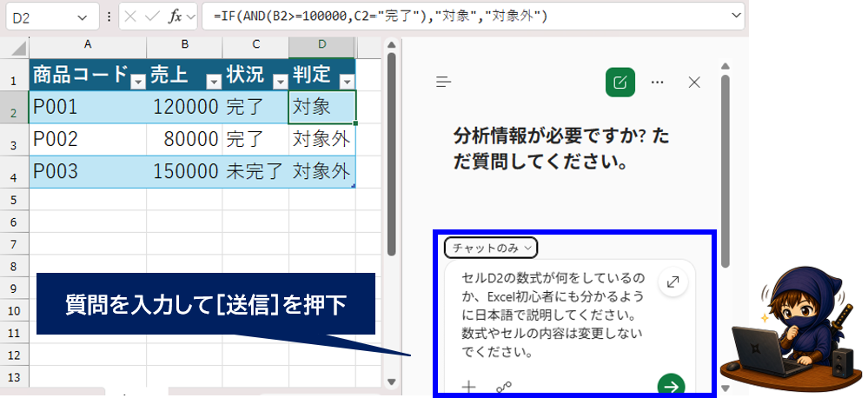Viewport: 868px width, 398px height.
Task: Click cell containing P002
Action: (x=88, y=140)
